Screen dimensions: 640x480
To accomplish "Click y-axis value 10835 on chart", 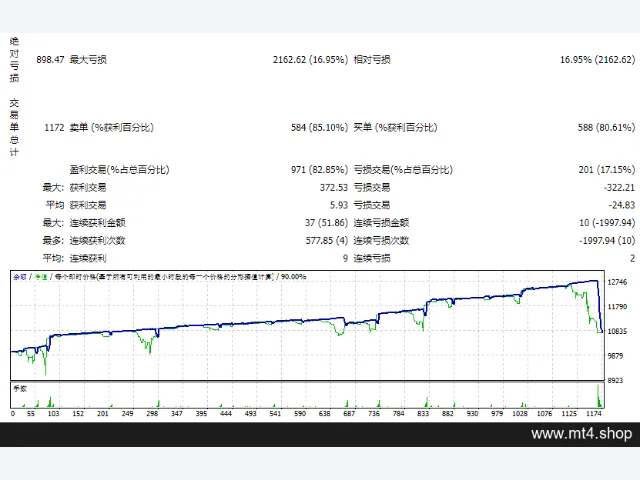I will tap(617, 331).
